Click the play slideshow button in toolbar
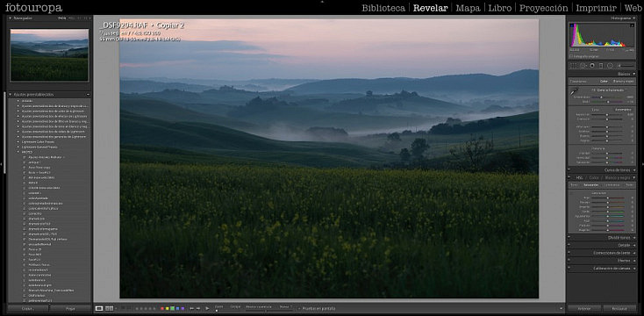The width and height of the screenshot is (644, 316). [207, 308]
